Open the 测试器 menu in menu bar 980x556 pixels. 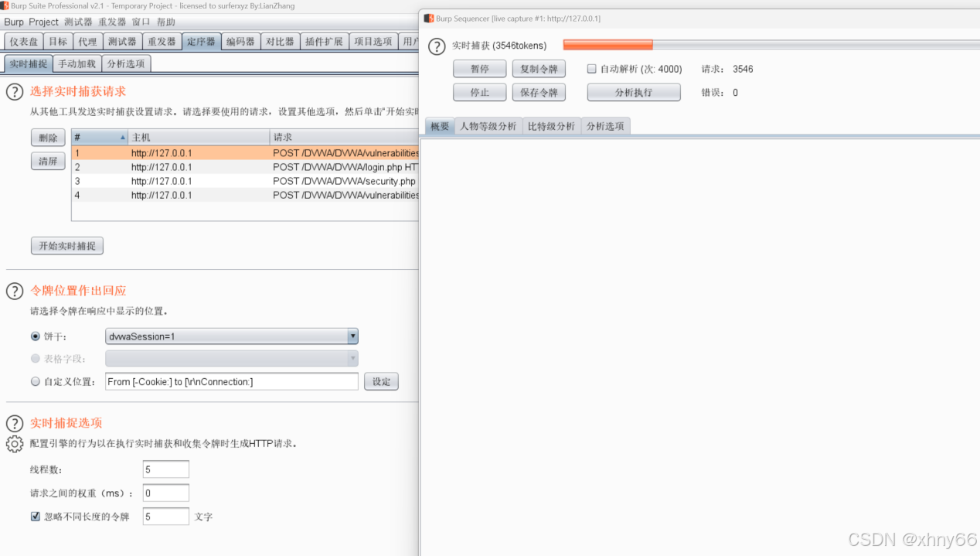pos(78,22)
